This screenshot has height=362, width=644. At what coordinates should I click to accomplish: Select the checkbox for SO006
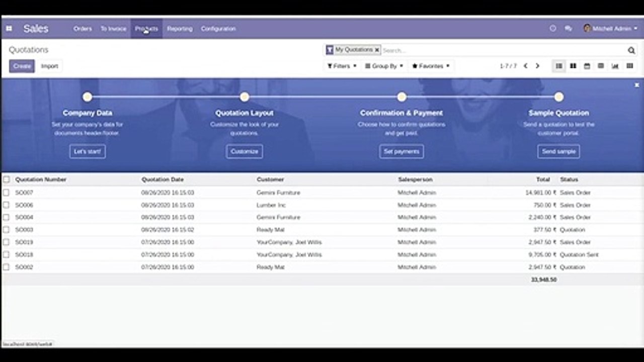pos(6,205)
